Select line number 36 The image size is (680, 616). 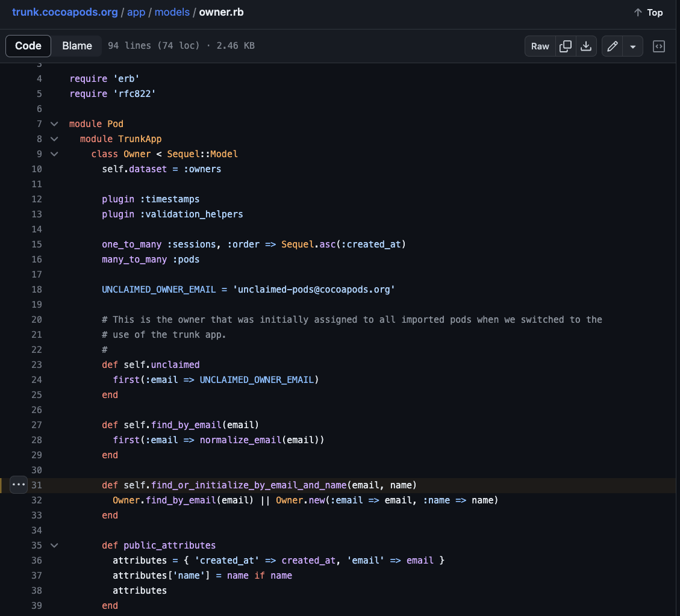point(37,561)
